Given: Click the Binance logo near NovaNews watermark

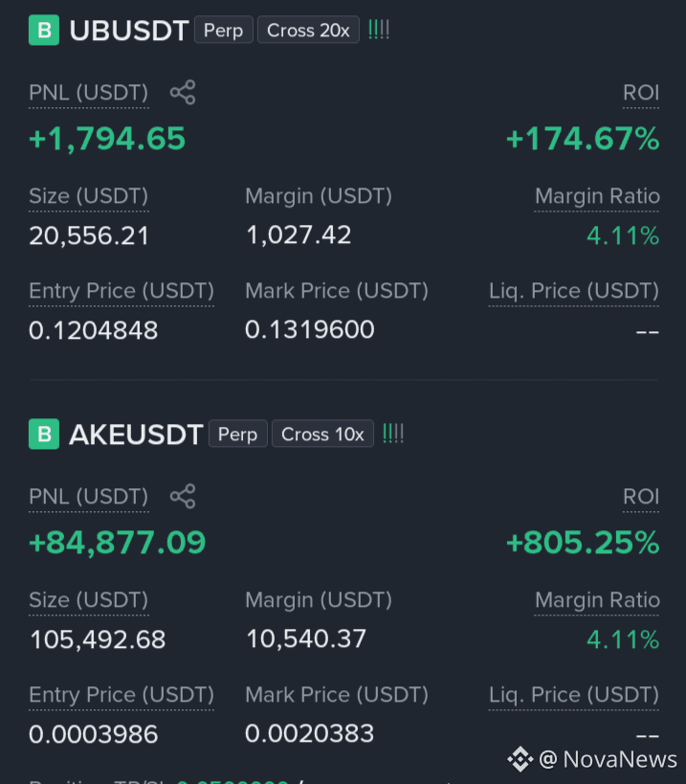Looking at the screenshot, I should click(x=520, y=759).
